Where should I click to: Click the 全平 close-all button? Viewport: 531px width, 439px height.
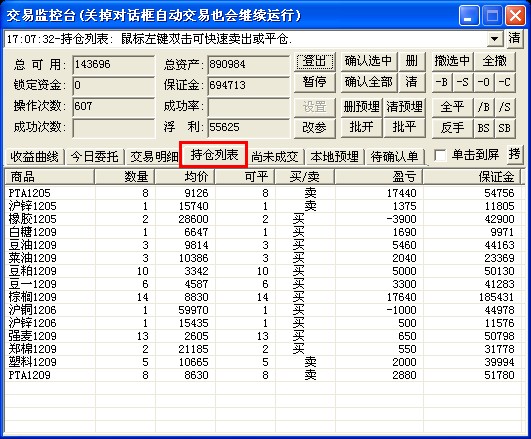(x=452, y=107)
